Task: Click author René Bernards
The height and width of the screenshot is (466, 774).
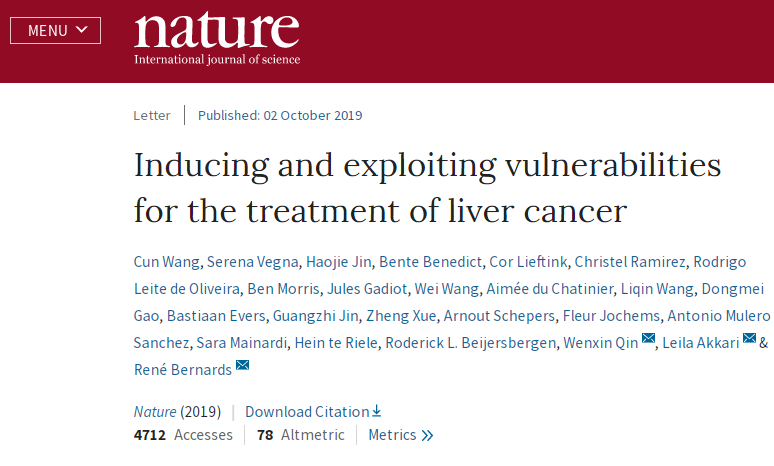Action: (x=182, y=369)
